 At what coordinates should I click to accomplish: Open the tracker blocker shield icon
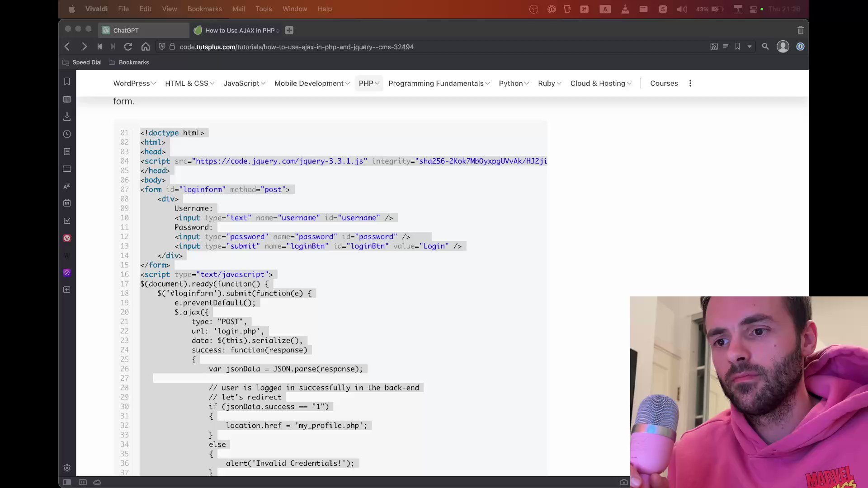click(x=162, y=47)
